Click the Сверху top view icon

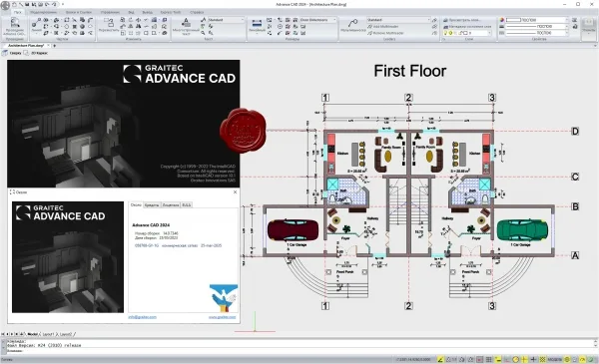click(5, 53)
